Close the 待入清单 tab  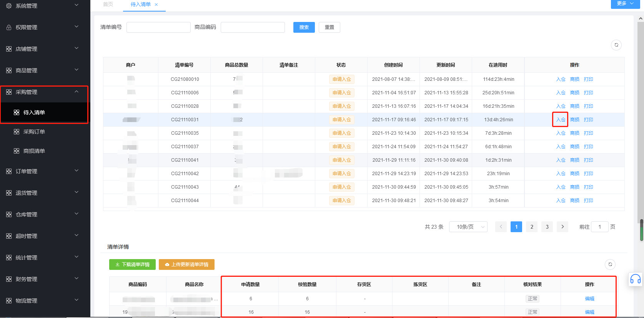[x=156, y=5]
